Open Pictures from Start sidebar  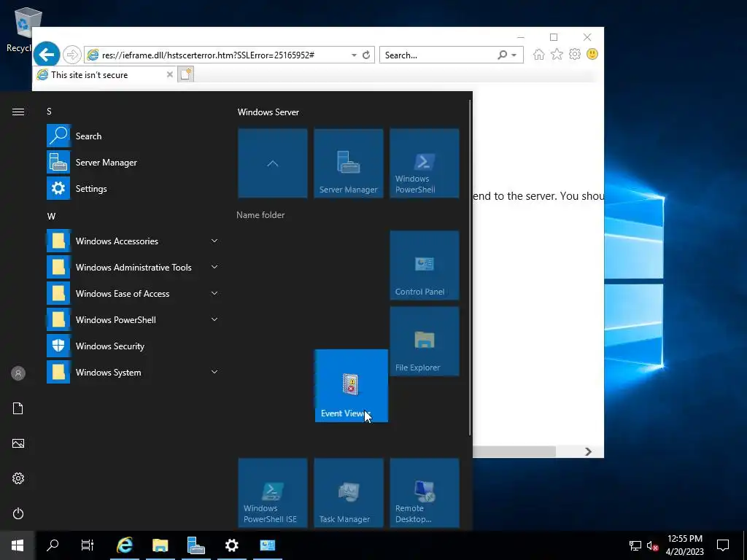(x=18, y=443)
